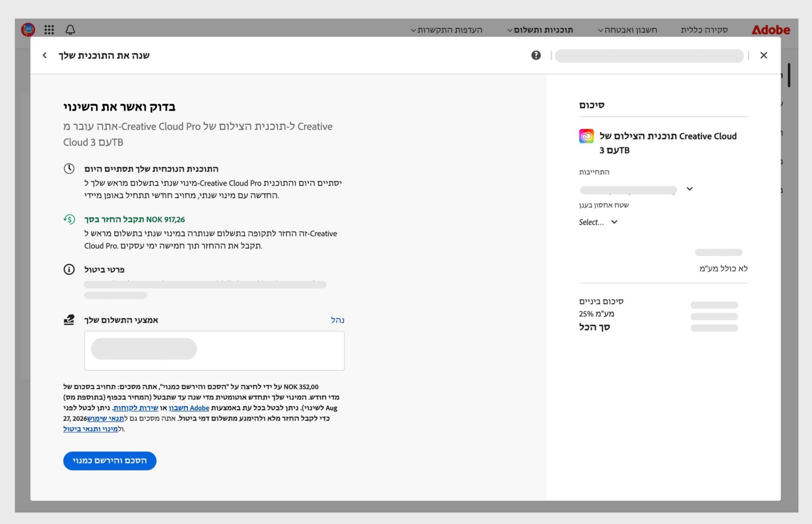
Task: Click the clock icon beside current plan ends
Action: coord(69,169)
